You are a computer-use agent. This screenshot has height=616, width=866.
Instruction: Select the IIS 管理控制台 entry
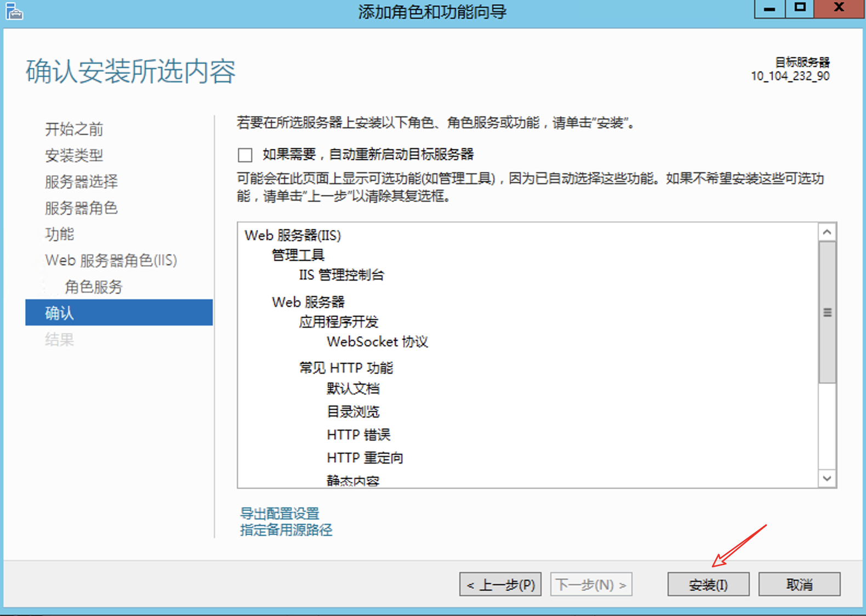tap(341, 275)
